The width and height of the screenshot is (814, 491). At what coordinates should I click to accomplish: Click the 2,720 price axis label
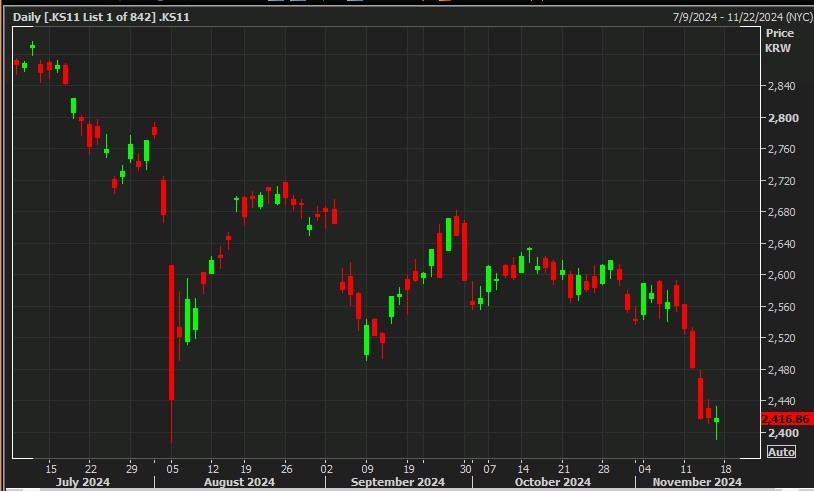(x=781, y=181)
